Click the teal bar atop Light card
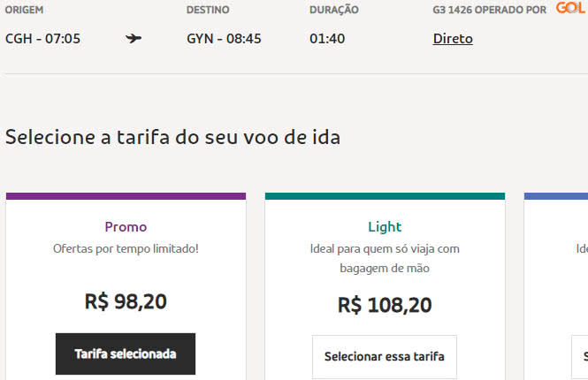 tap(385, 196)
